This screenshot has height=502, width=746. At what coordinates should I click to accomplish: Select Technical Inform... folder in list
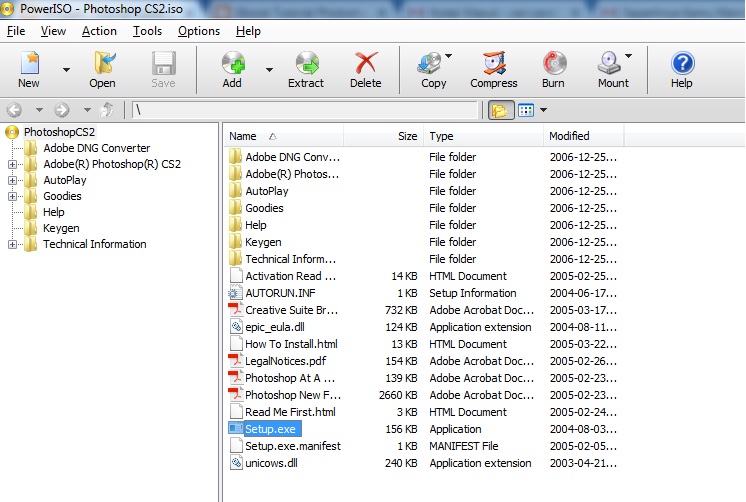point(291,259)
